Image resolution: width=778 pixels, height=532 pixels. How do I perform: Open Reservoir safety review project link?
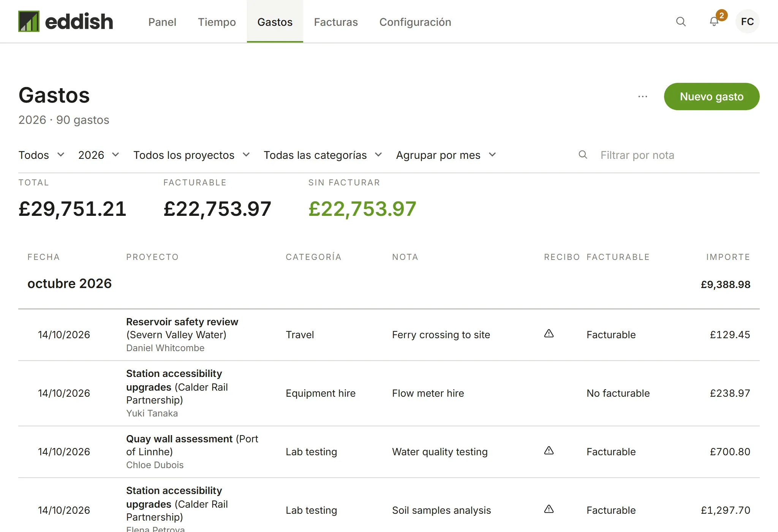coord(182,322)
